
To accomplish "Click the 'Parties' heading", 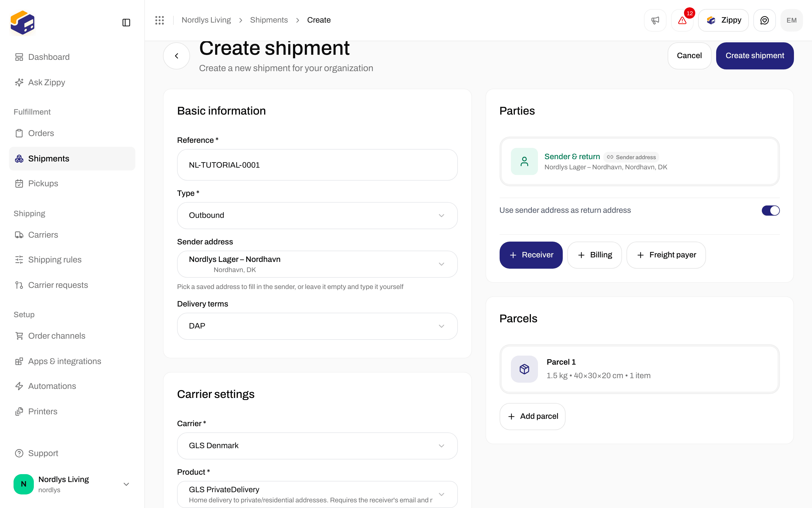I will (517, 111).
